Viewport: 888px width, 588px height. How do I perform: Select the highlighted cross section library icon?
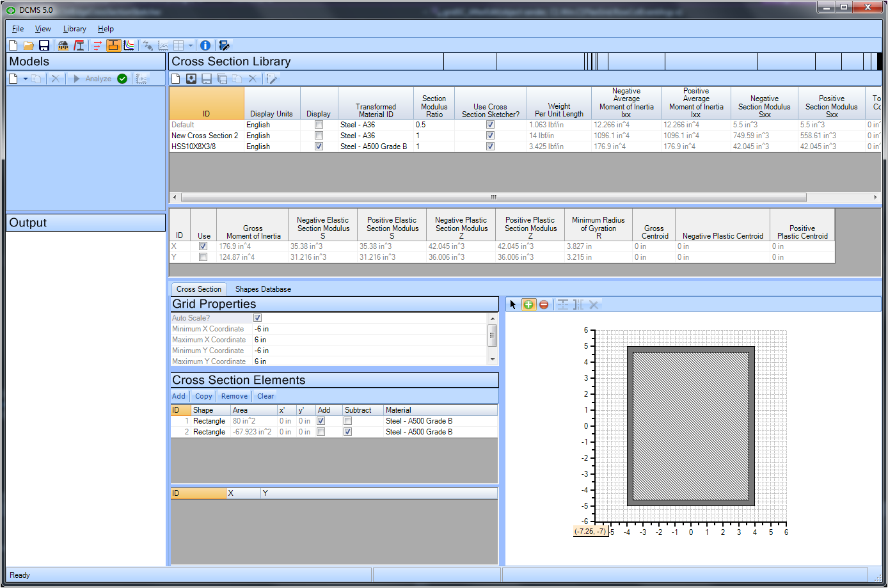pyautogui.click(x=113, y=45)
